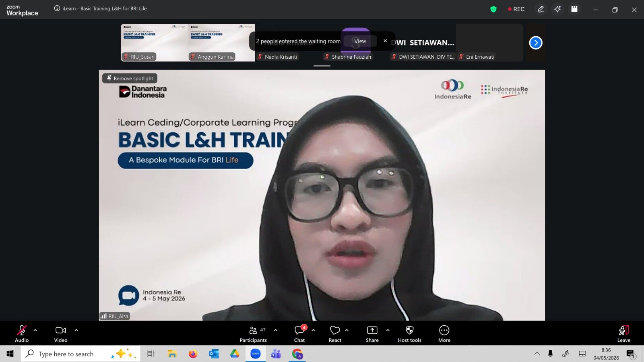Switch to Zoom in the taskbar
644x362 pixels.
click(x=256, y=354)
